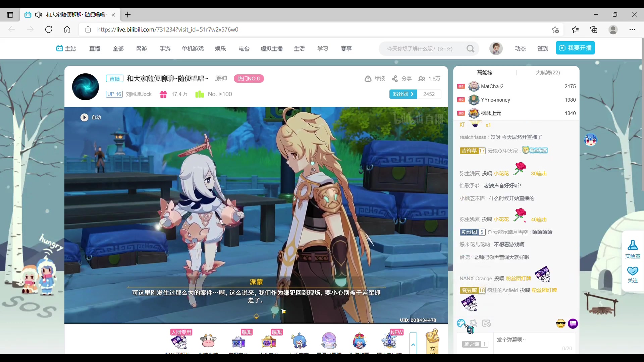Viewport: 644px width, 362px height.
Task: Click the star effect icon below chat
Action: [474, 323]
